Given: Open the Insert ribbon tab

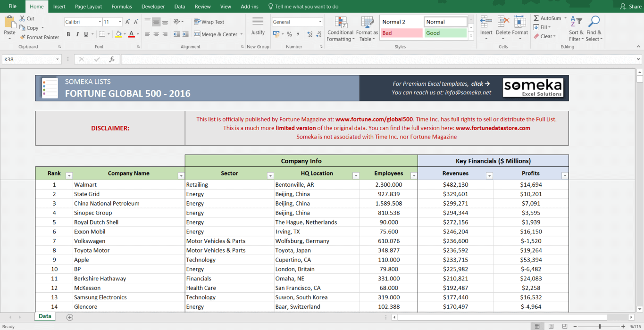Looking at the screenshot, I should pos(59,7).
